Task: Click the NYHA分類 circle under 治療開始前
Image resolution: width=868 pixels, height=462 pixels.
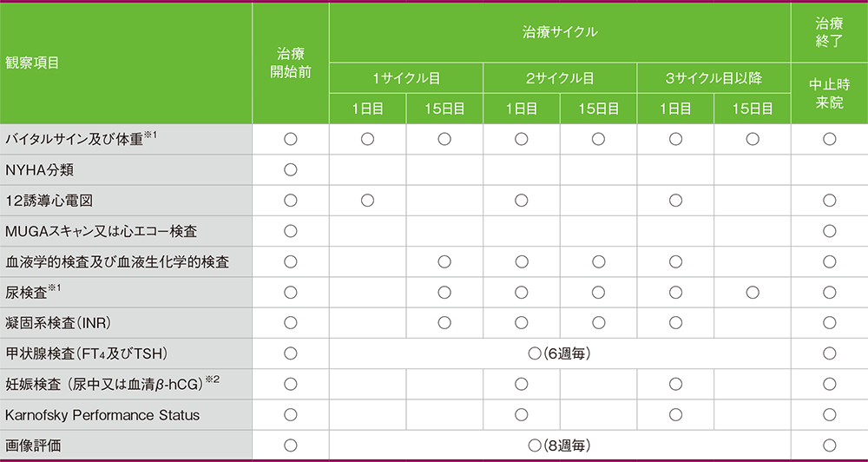Action: point(291,169)
